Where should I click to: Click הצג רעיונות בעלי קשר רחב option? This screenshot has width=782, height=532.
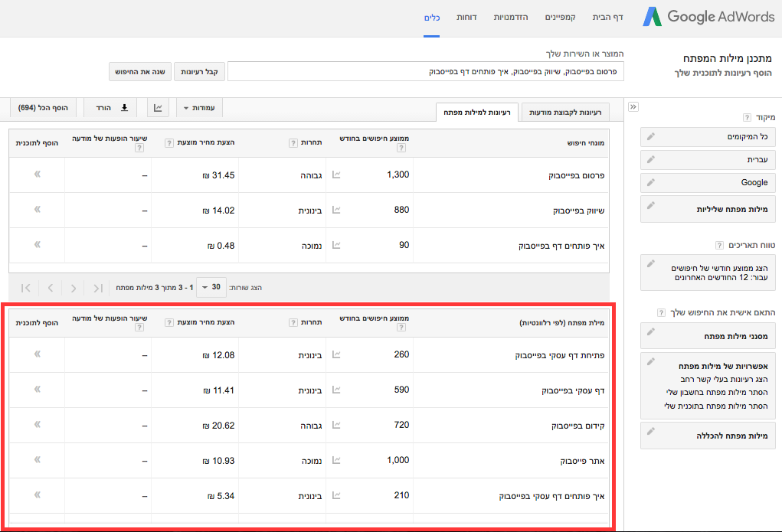(x=724, y=380)
